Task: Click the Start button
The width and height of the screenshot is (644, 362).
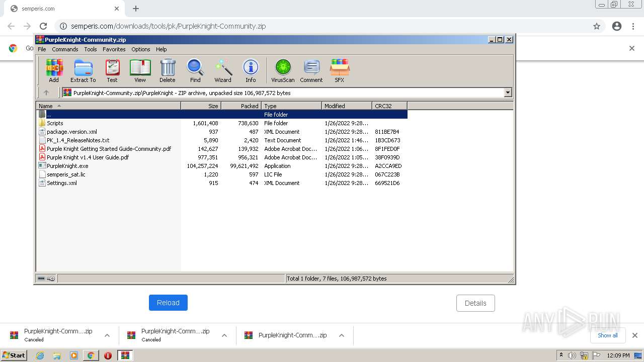Action: pyautogui.click(x=14, y=355)
